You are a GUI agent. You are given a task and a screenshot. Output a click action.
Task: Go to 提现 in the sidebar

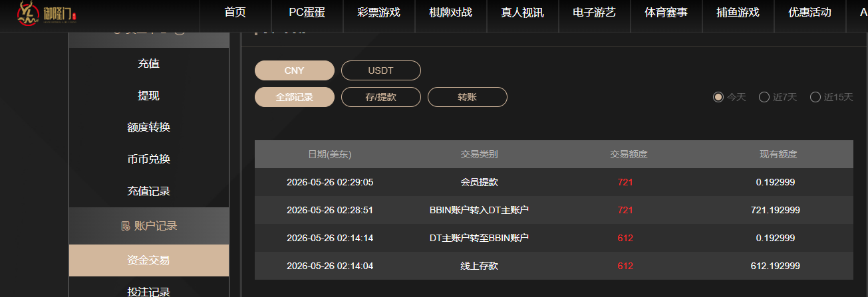[x=148, y=96]
